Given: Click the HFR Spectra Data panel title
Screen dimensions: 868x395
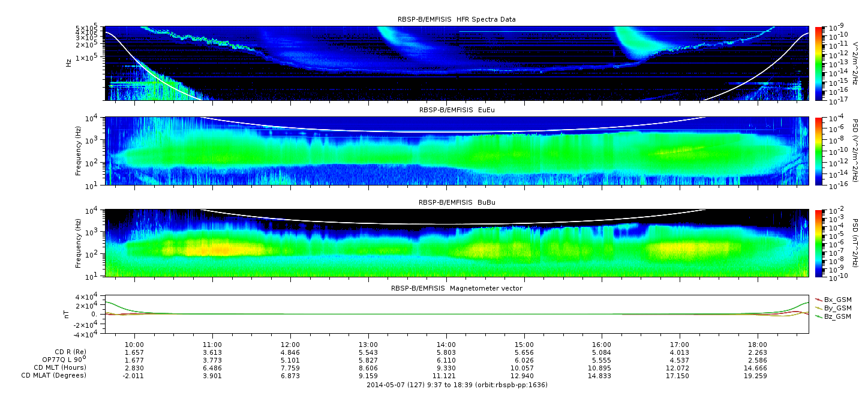Looking at the screenshot, I should click(456, 19).
